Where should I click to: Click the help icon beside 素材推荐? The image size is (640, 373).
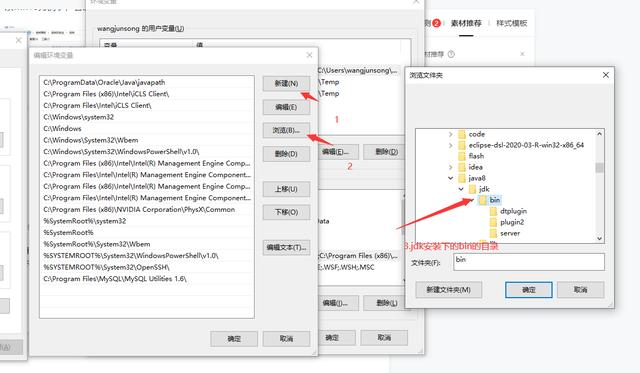click(x=451, y=54)
